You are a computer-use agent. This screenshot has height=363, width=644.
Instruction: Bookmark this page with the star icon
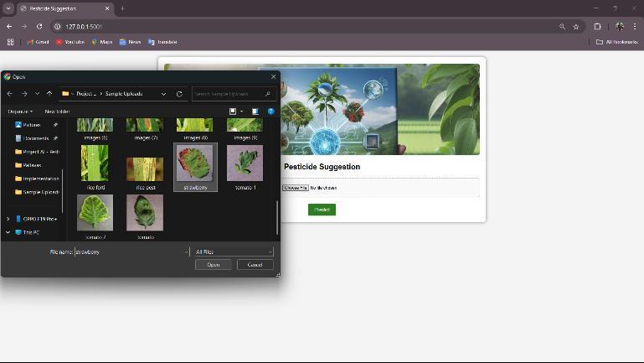pyautogui.click(x=576, y=27)
